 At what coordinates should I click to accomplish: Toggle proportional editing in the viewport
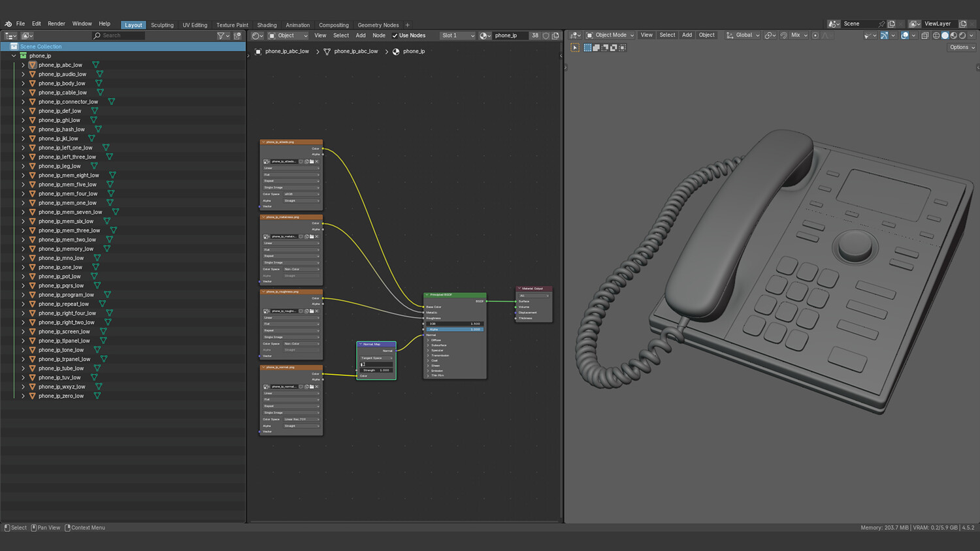pyautogui.click(x=815, y=35)
